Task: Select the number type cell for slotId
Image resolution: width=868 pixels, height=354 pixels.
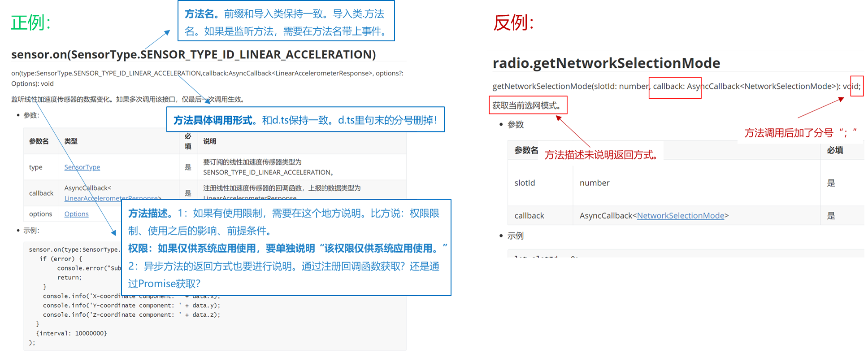Action: point(595,183)
